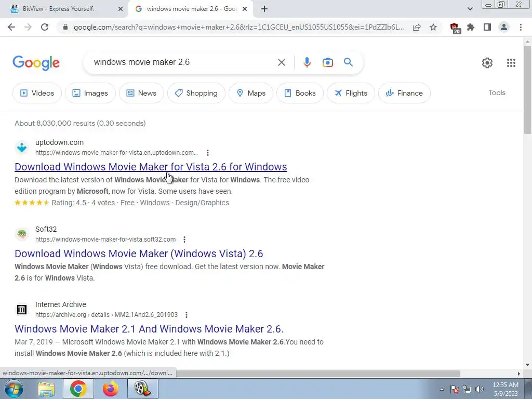Open the Windows Start menu
Viewport: 532px width, 399px height.
[x=14, y=389]
